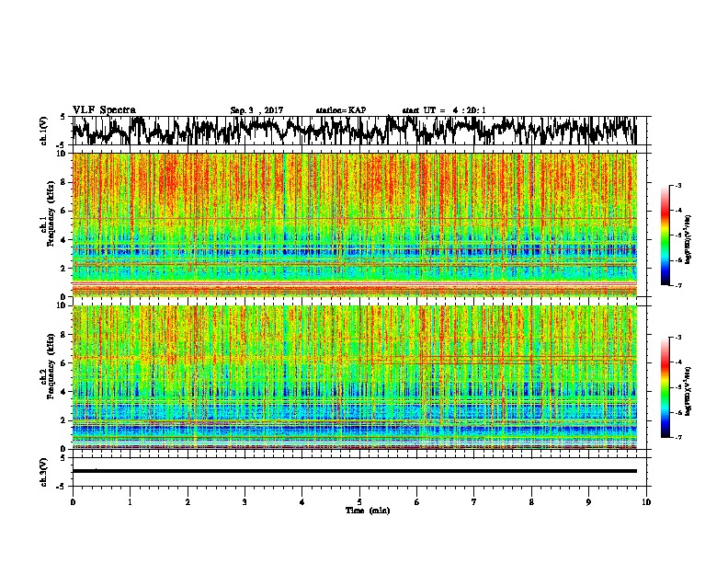Click time axis tick label "7"

(x=474, y=502)
